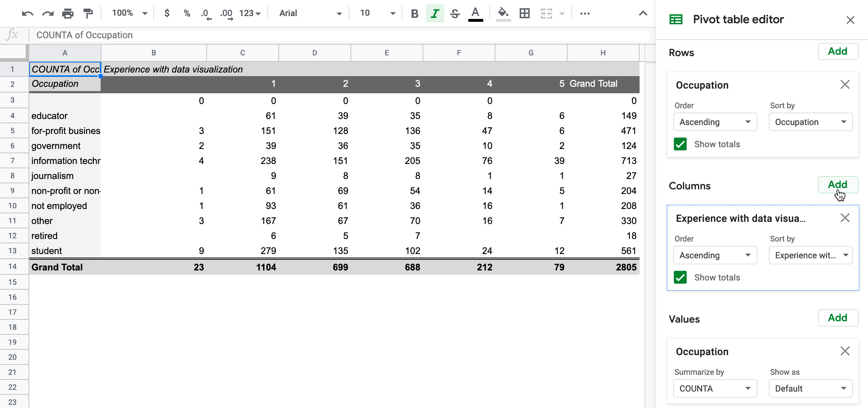Select the Paint format roller icon
The image size is (868, 408).
pos(88,14)
